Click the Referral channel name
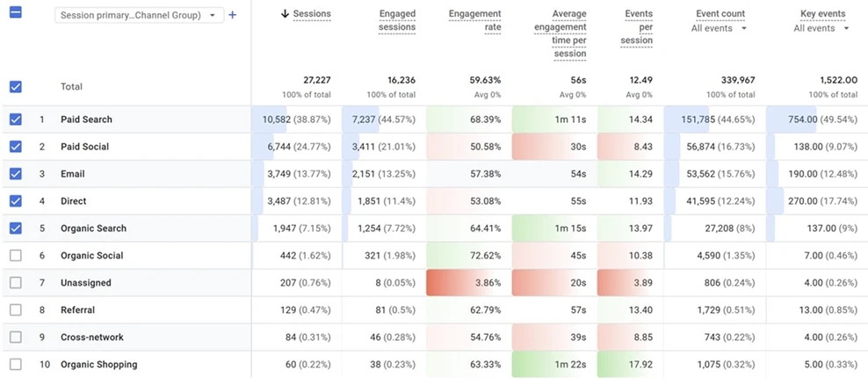The width and height of the screenshot is (868, 385). tap(77, 310)
